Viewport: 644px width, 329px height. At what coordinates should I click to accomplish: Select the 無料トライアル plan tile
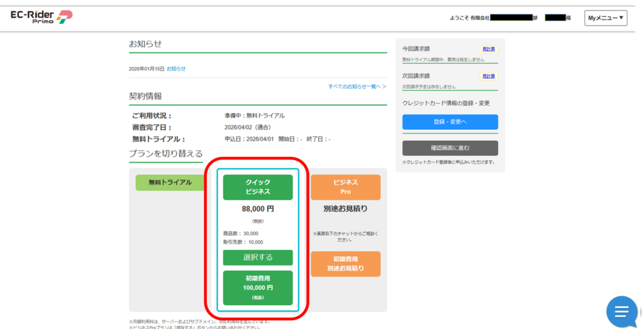[x=170, y=182]
